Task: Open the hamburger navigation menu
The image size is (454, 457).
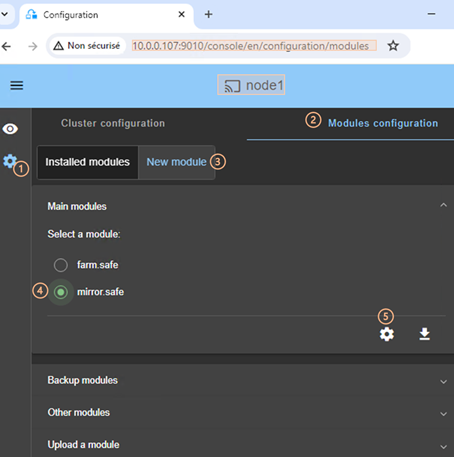Action: tap(17, 86)
